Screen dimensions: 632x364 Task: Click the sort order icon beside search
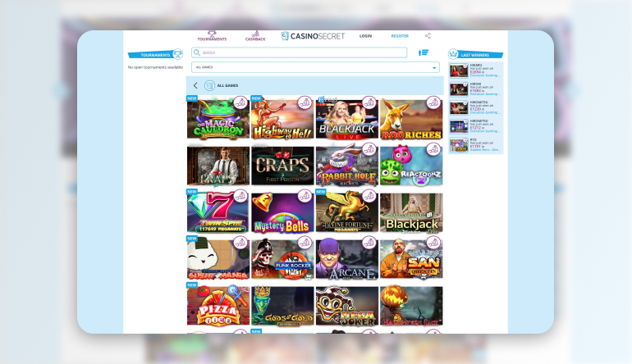click(x=424, y=52)
